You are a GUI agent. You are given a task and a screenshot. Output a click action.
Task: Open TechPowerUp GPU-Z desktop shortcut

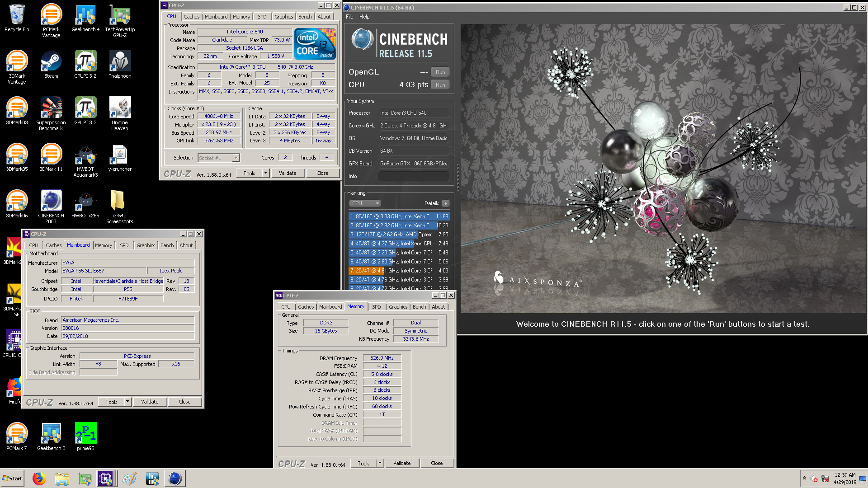coord(120,21)
